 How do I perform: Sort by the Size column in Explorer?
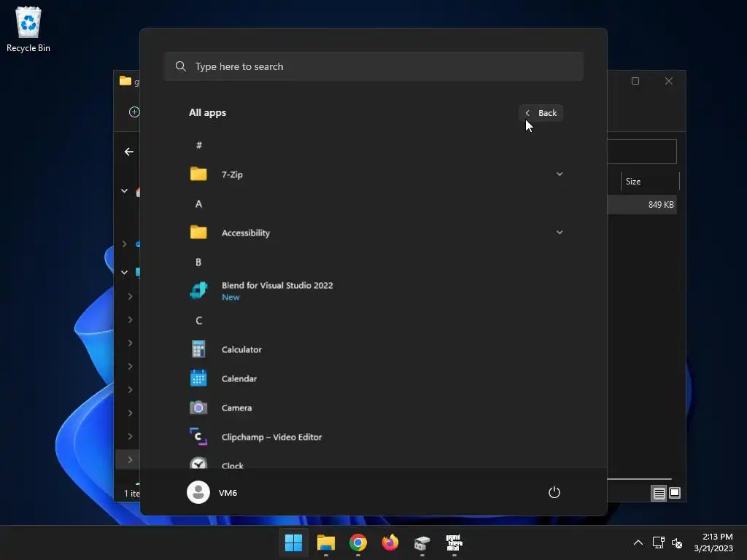pyautogui.click(x=649, y=182)
